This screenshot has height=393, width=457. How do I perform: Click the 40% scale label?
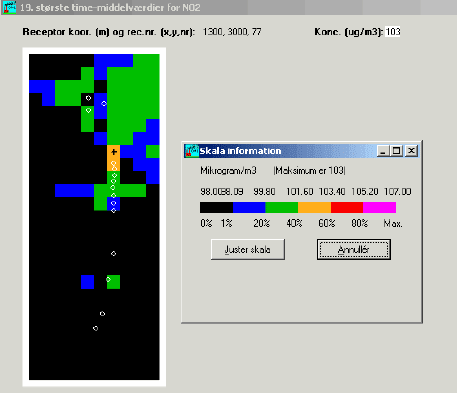tap(294, 223)
